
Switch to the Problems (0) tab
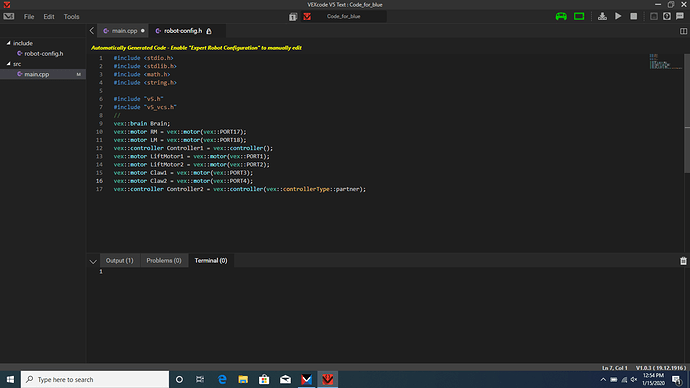164,260
